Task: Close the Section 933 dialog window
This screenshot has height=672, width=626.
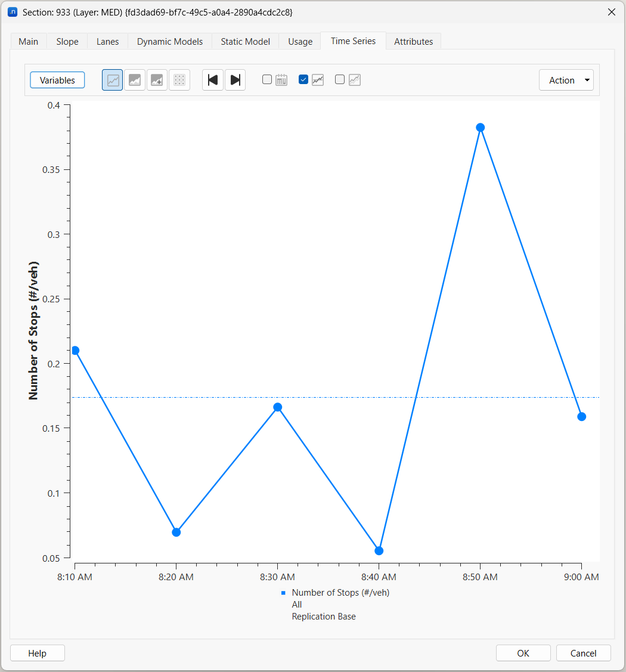Action: point(611,12)
